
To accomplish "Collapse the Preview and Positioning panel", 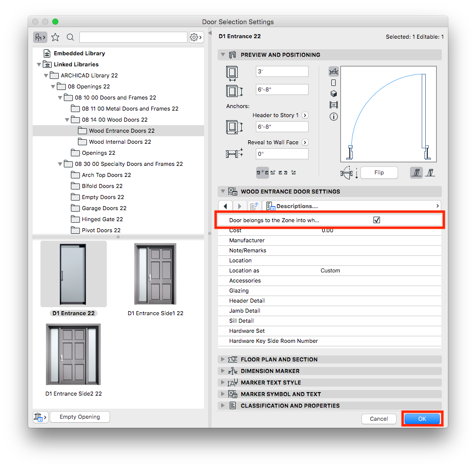I will pyautogui.click(x=223, y=55).
